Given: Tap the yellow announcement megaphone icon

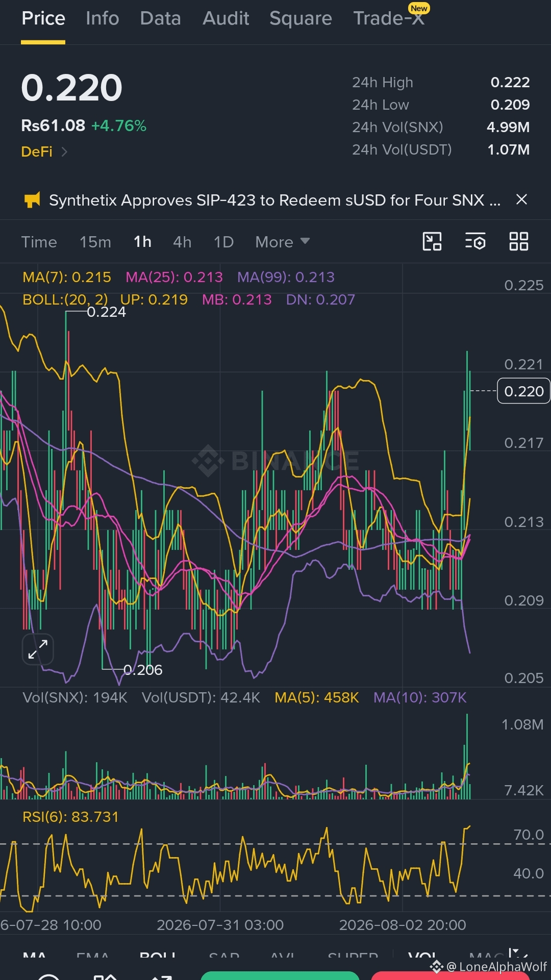Looking at the screenshot, I should (32, 200).
